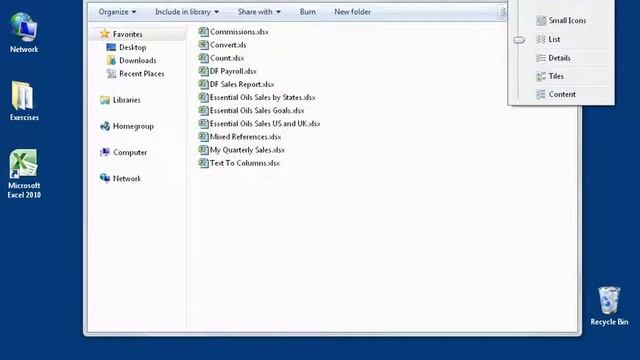
Task: Click the Downloads folder icon in sidebar
Action: tap(111, 60)
